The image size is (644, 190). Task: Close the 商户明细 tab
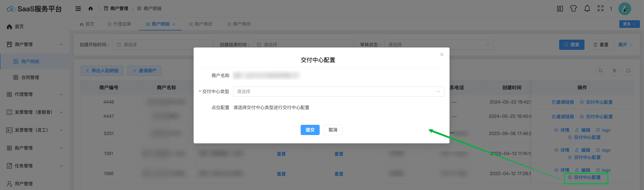(x=174, y=24)
